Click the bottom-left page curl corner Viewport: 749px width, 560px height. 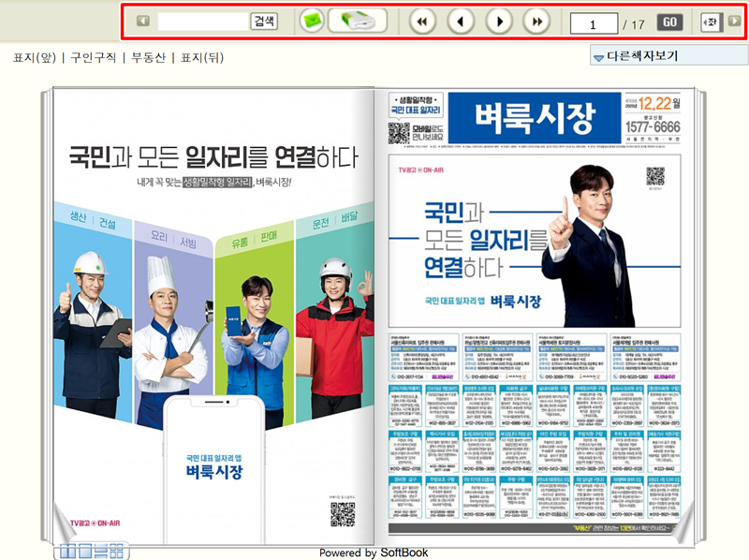66,523
